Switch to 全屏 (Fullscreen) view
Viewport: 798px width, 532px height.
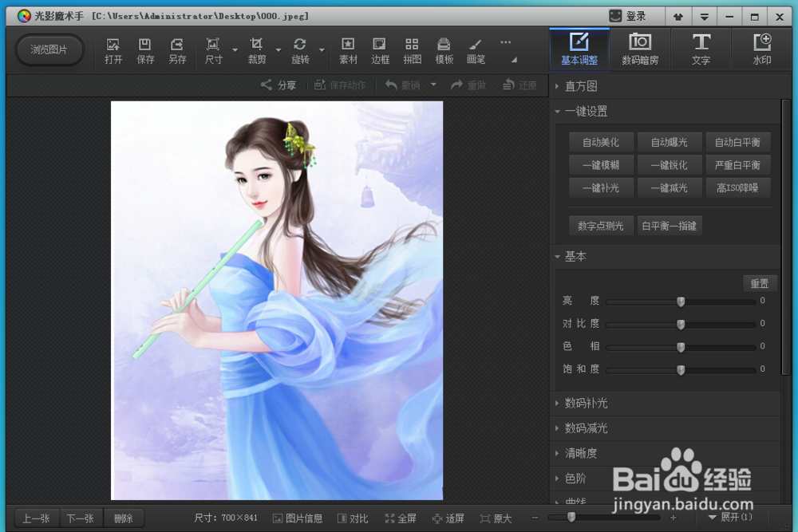(401, 518)
